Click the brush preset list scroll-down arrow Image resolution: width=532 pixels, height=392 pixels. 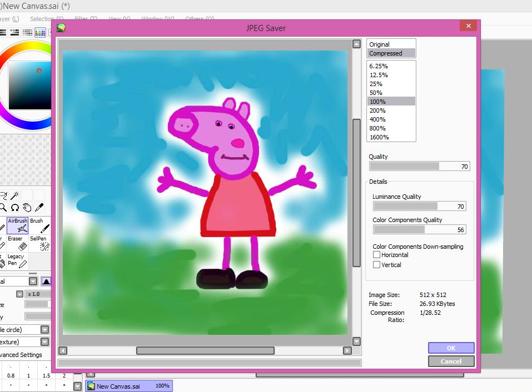[x=78, y=386]
